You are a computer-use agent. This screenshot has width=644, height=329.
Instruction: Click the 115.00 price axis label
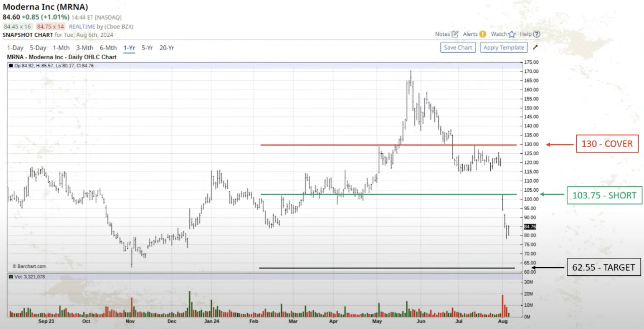click(x=531, y=172)
